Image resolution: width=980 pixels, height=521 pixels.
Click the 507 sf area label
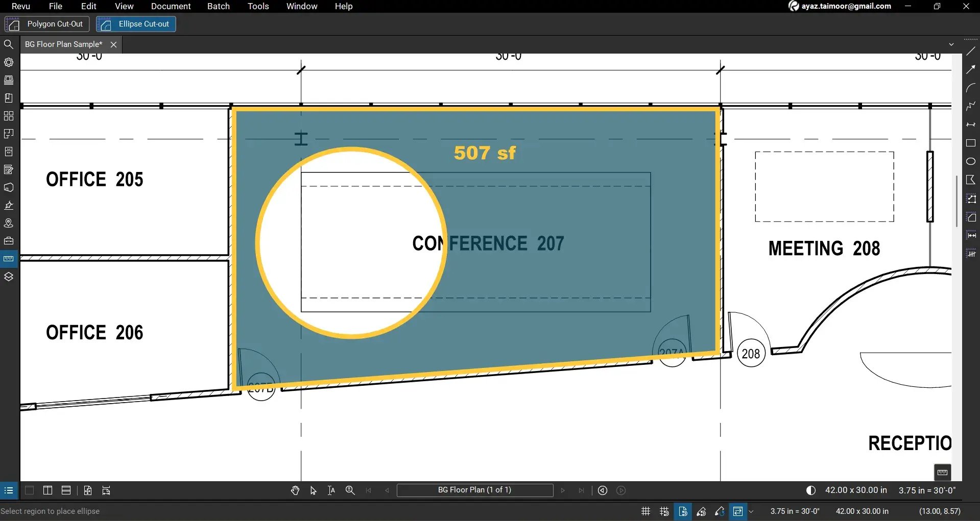coord(485,153)
